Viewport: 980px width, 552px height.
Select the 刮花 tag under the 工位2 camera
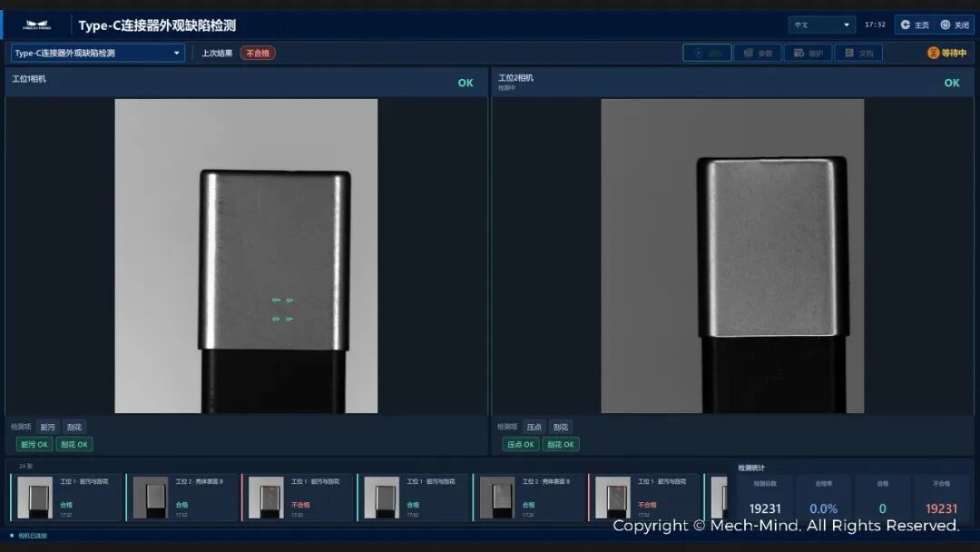click(x=561, y=427)
